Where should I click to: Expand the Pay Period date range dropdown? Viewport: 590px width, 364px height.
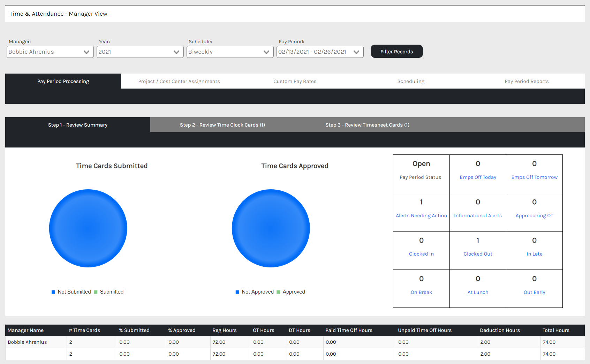320,52
